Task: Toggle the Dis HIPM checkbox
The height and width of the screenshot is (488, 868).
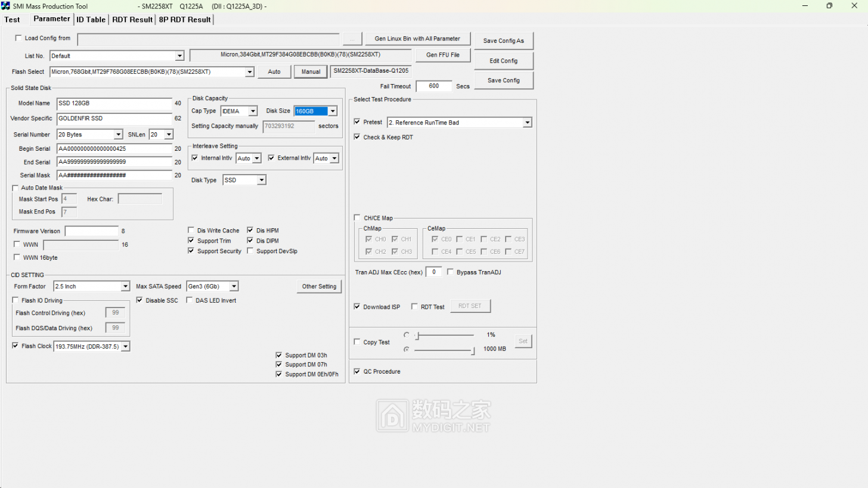Action: pyautogui.click(x=250, y=230)
